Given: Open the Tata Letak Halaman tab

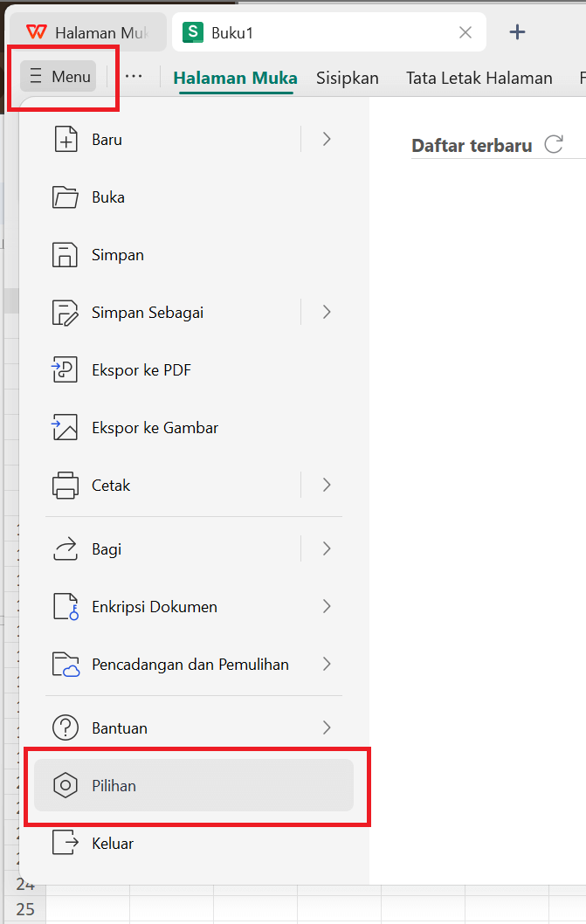Looking at the screenshot, I should pyautogui.click(x=479, y=78).
